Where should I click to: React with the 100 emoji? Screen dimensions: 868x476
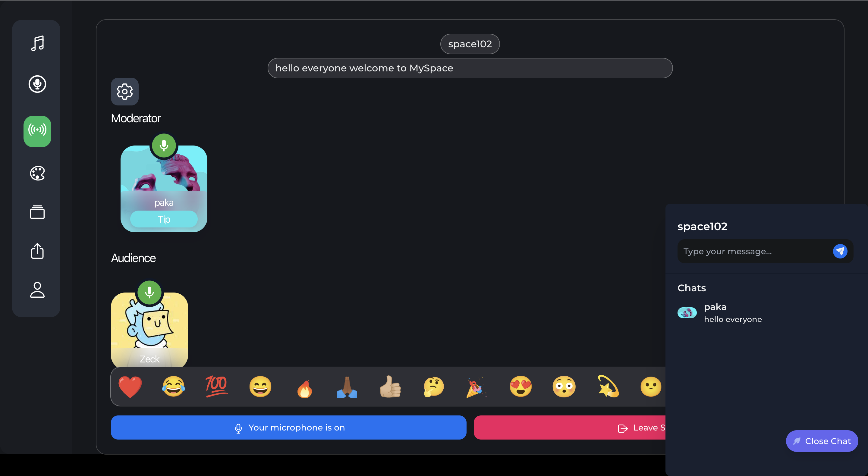pos(216,387)
